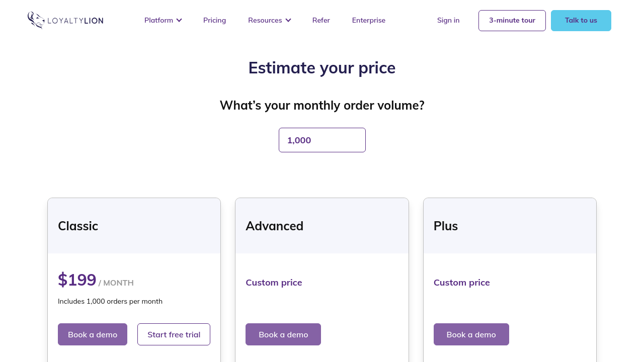Click the Classic plan heading

pyautogui.click(x=78, y=226)
